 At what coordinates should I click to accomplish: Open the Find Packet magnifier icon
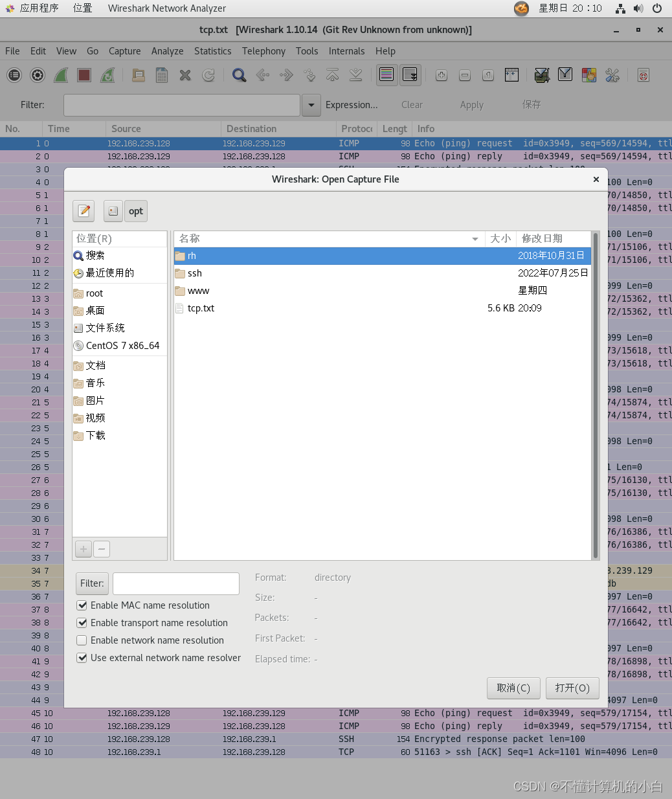point(239,75)
